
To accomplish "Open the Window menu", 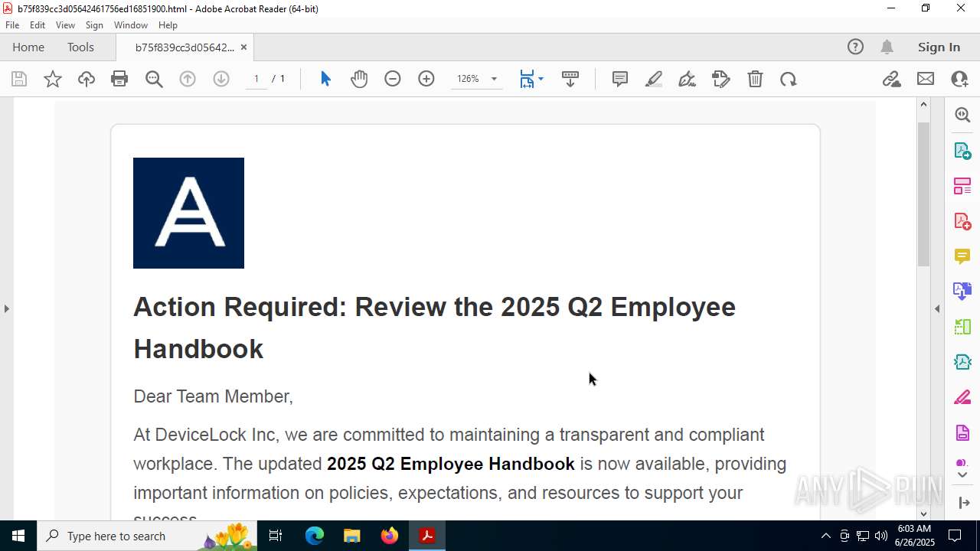I will tap(131, 25).
